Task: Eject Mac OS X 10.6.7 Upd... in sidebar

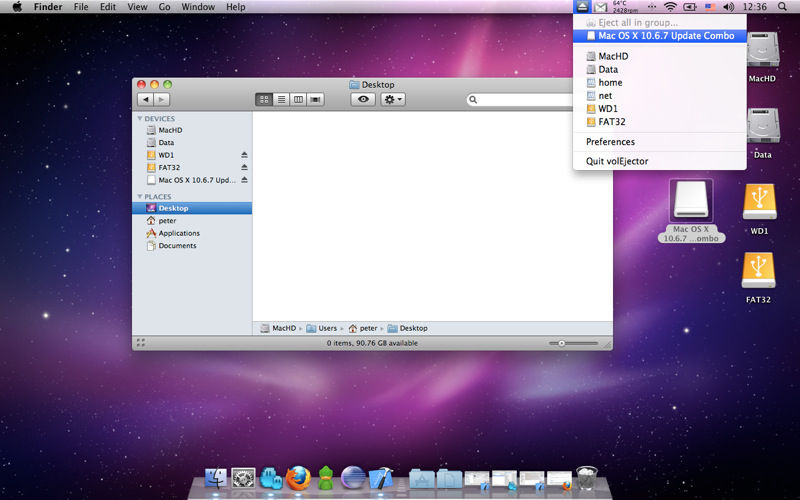Action: pos(244,180)
